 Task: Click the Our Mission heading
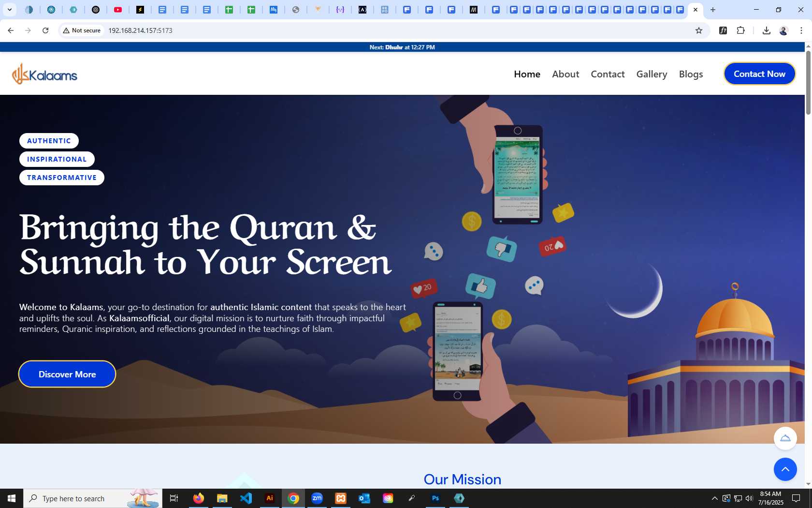(463, 479)
